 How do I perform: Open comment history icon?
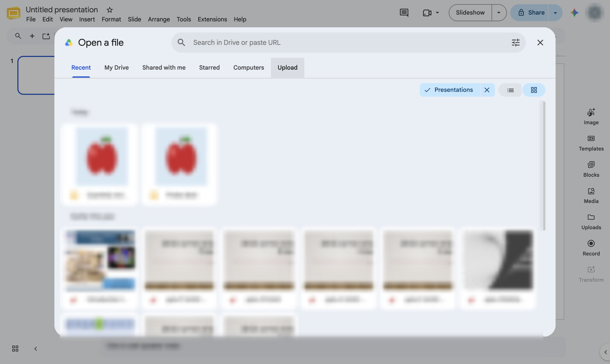click(404, 12)
